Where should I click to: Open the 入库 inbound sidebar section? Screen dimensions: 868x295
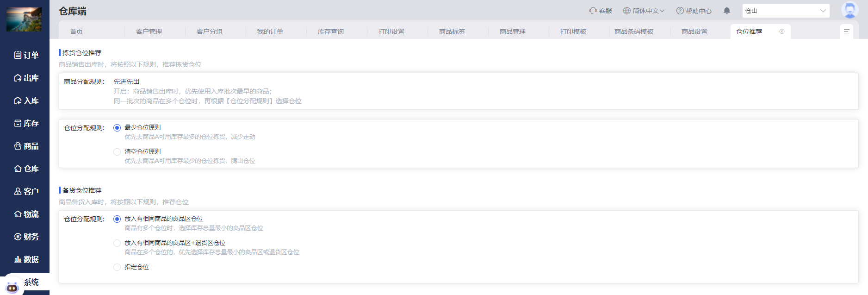click(26, 100)
